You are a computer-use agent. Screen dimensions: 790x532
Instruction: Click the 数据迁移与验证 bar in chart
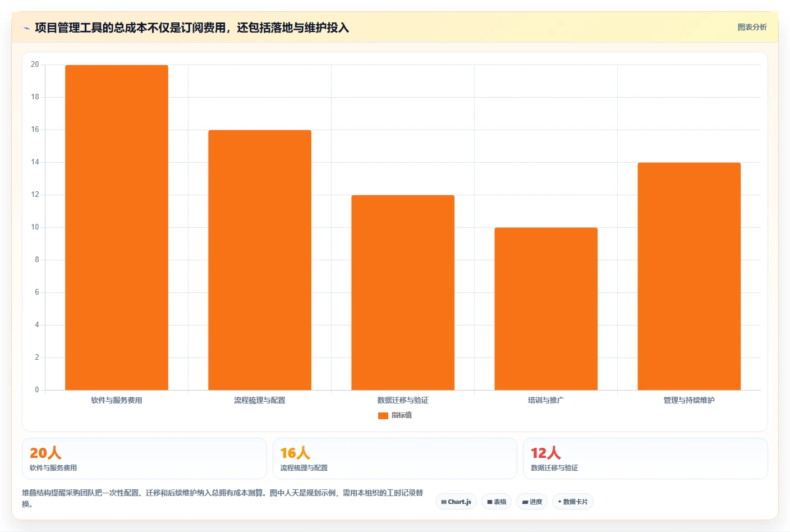403,292
